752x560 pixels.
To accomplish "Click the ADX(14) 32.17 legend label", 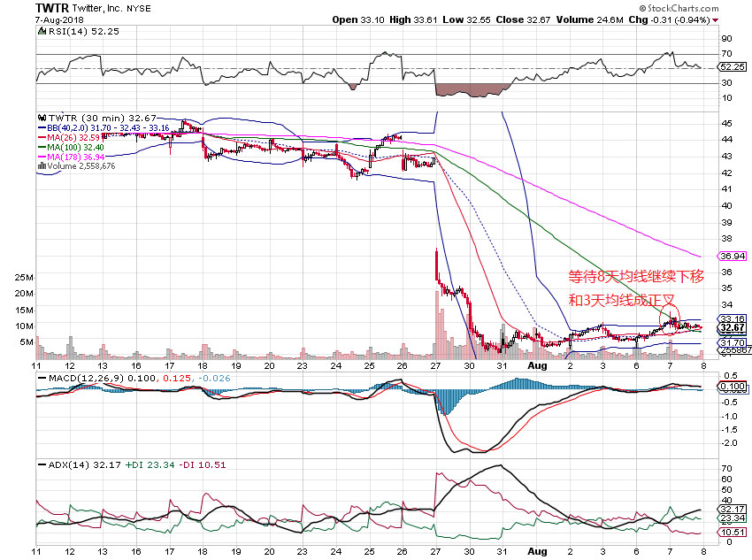I will (x=79, y=464).
